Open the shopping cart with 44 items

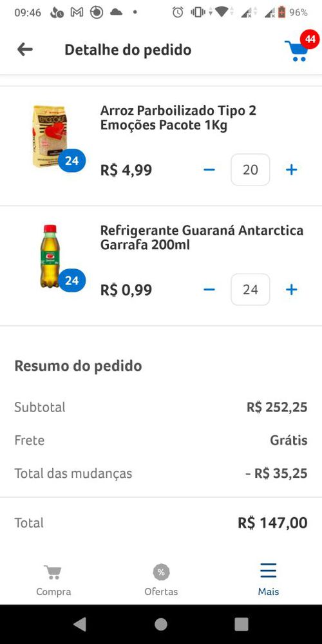tap(299, 48)
